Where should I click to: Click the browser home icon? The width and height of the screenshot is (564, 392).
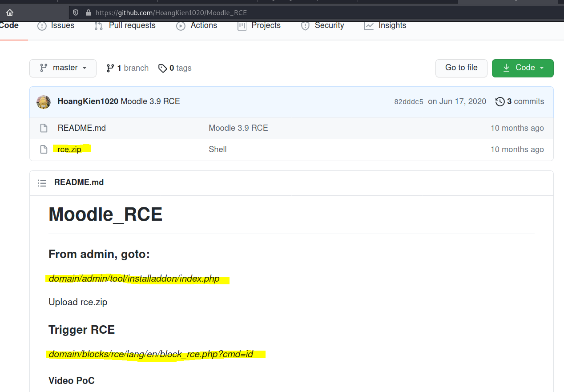(9, 12)
